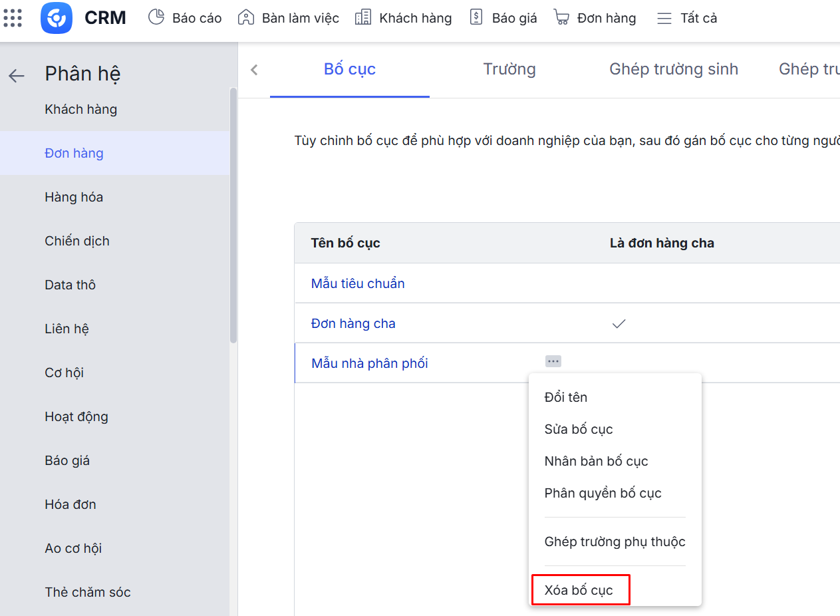
Task: Open Báo cáo reports from top bar
Action: coord(185,18)
